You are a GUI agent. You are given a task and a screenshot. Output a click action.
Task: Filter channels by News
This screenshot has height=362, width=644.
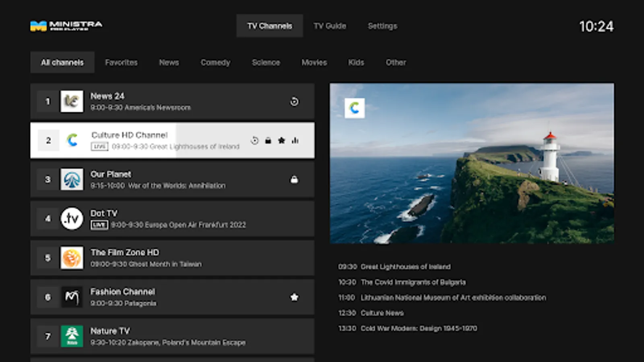[x=169, y=62]
